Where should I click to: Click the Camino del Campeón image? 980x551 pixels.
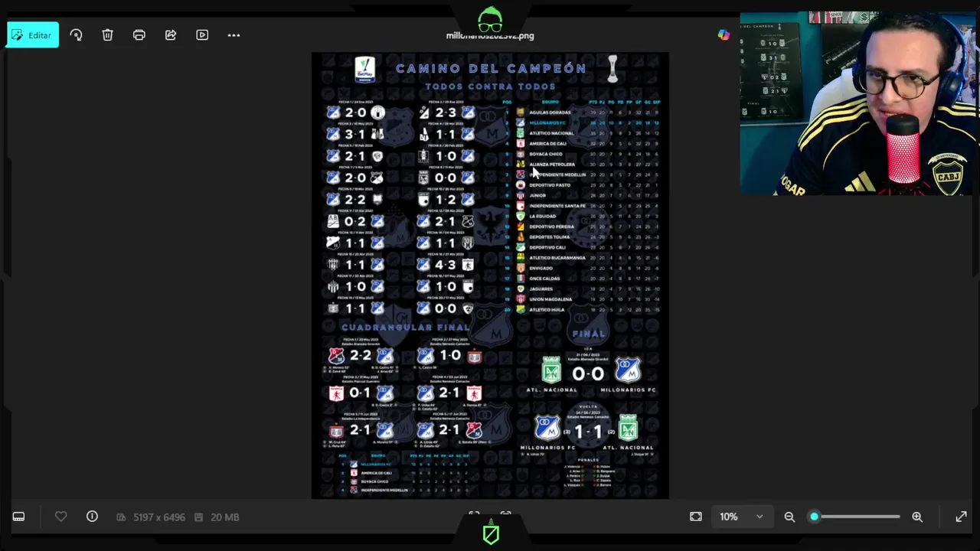490,275
